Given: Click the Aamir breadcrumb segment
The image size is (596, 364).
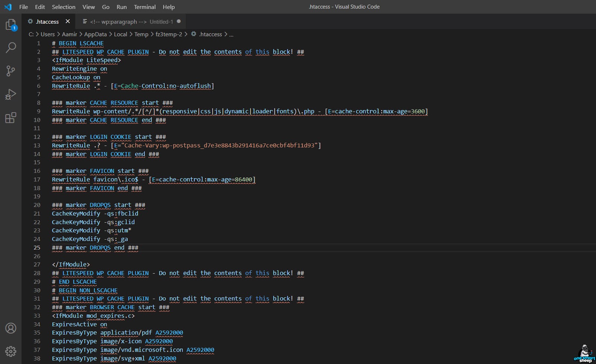Looking at the screenshot, I should 70,34.
